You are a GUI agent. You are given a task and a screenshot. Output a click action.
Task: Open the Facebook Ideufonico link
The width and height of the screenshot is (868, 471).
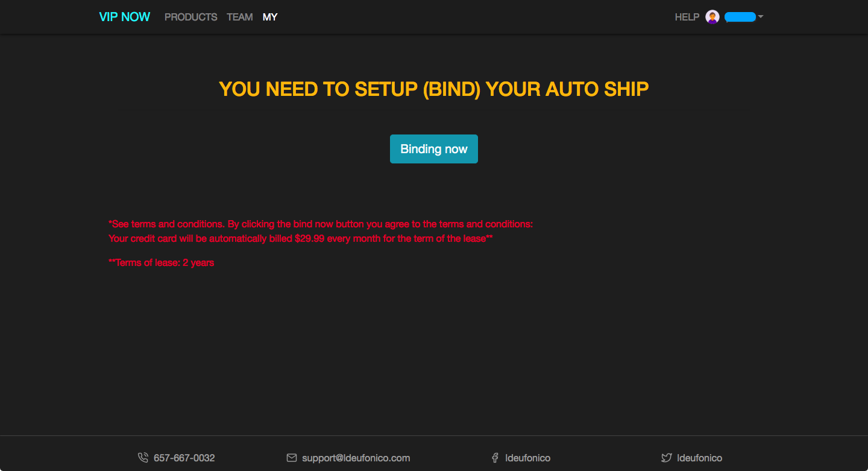point(528,458)
